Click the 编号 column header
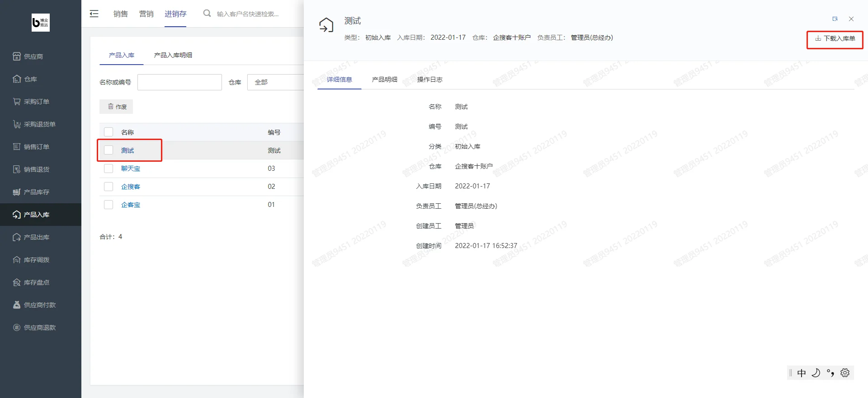This screenshot has width=868, height=398. pyautogui.click(x=274, y=132)
